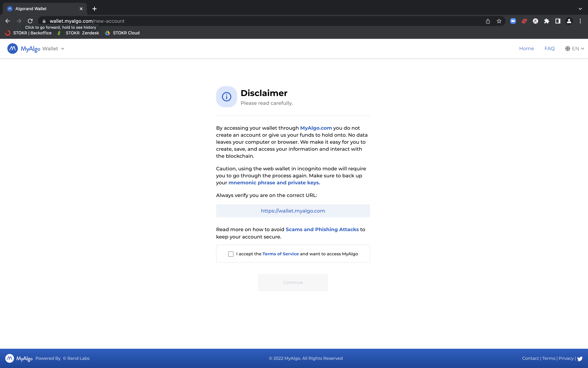Click Privacy in the footer
588x368 pixels.
566,358
